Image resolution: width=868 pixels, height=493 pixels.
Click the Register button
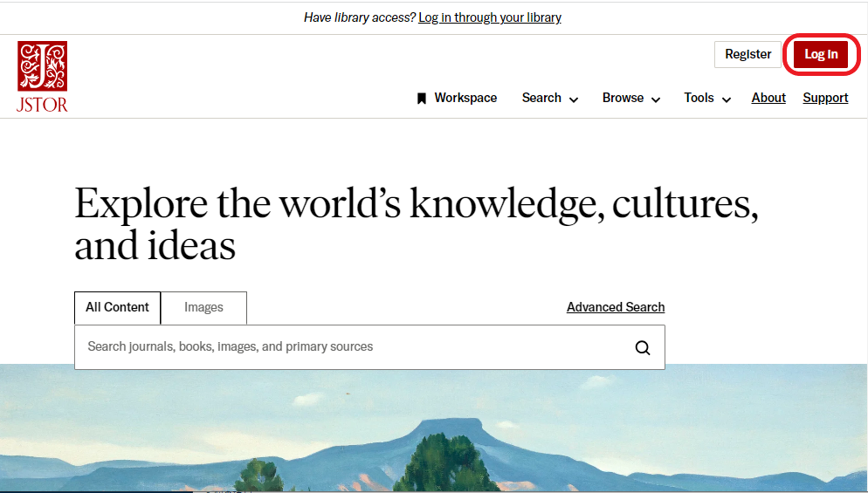(x=747, y=54)
